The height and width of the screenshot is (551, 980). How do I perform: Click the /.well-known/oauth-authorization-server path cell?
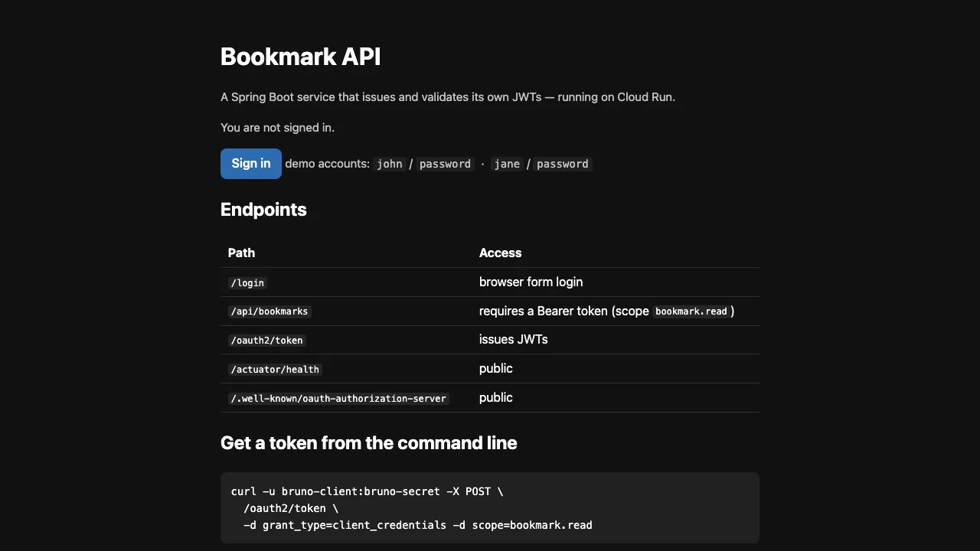(338, 399)
